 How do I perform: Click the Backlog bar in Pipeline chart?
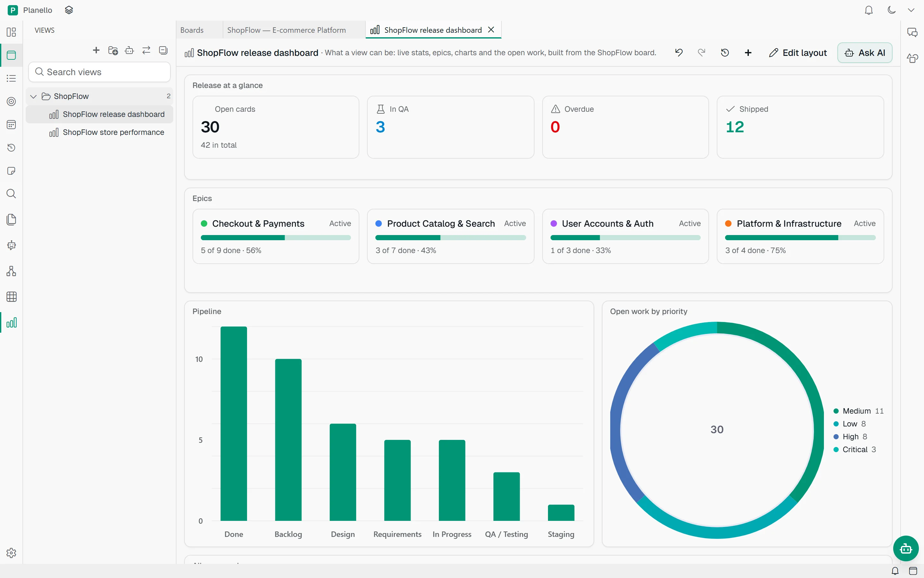[288, 440]
